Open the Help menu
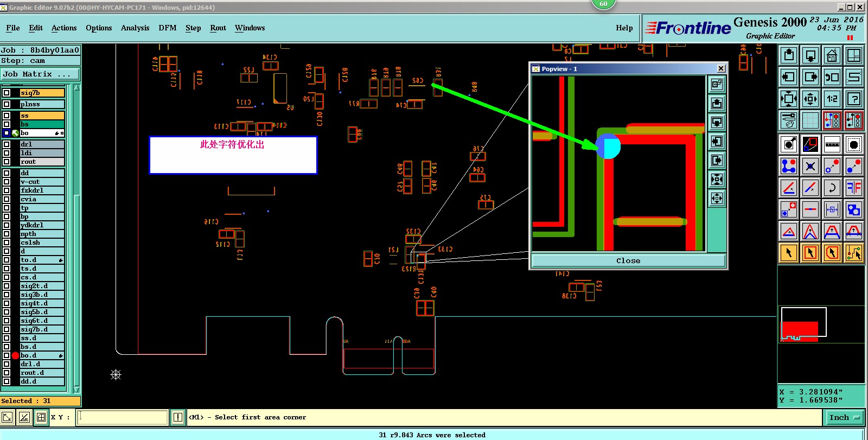Viewport: 868px width, 440px height. 624,28
